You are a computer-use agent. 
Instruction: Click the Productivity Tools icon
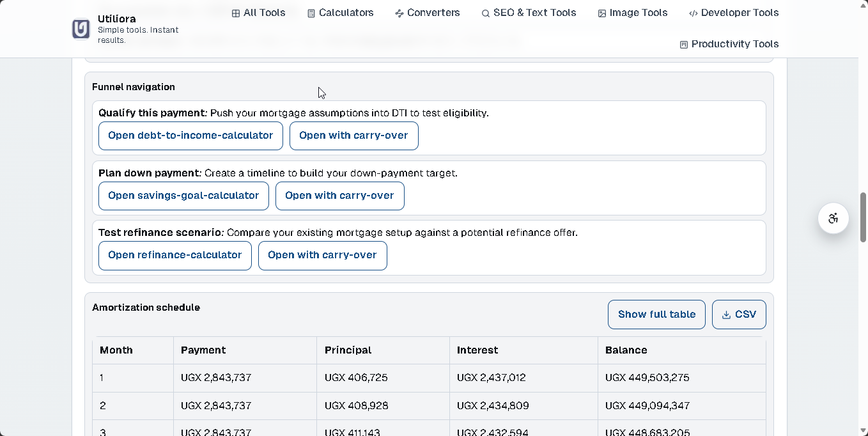click(684, 45)
